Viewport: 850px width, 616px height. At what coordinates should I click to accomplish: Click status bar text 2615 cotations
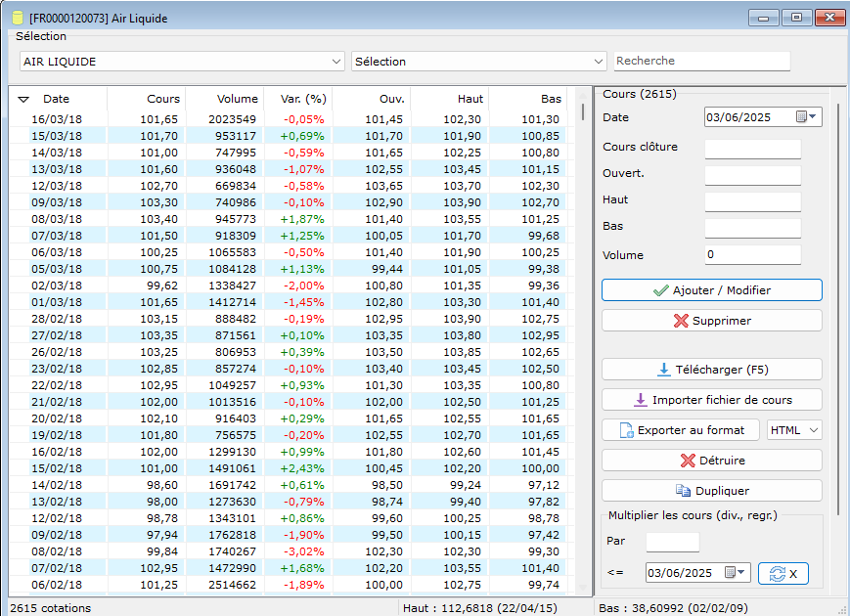tap(51, 608)
